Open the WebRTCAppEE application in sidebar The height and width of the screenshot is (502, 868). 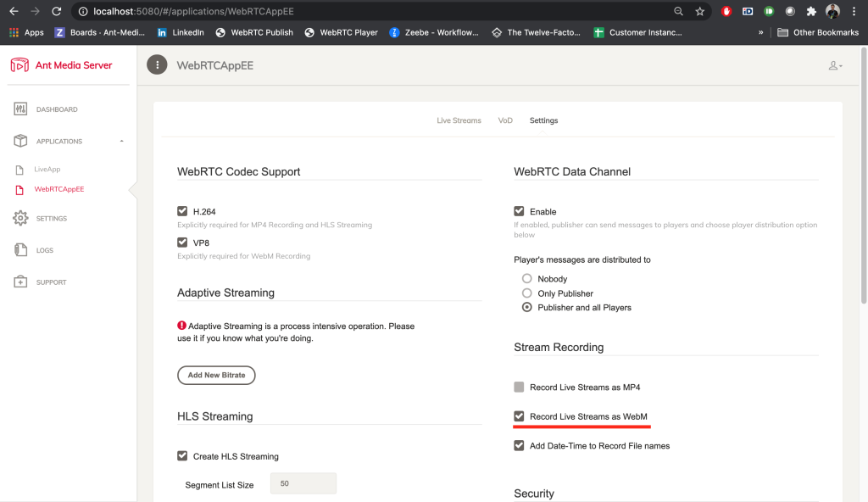pyautogui.click(x=59, y=189)
